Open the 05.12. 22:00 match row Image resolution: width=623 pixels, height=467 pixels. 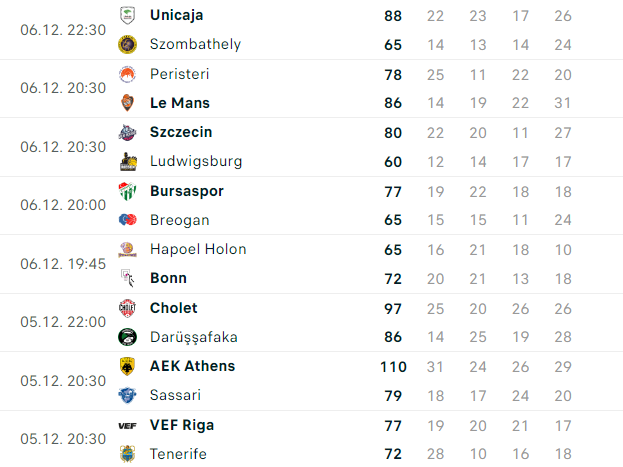point(312,322)
